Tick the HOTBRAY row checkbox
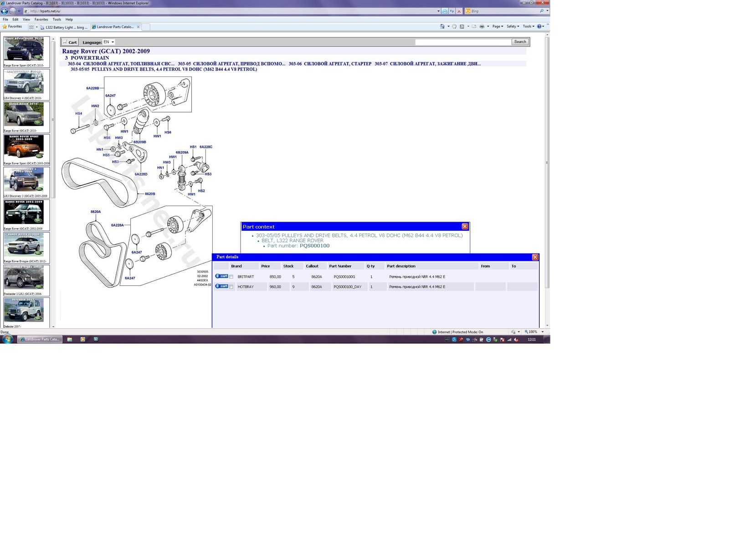 [x=231, y=287]
